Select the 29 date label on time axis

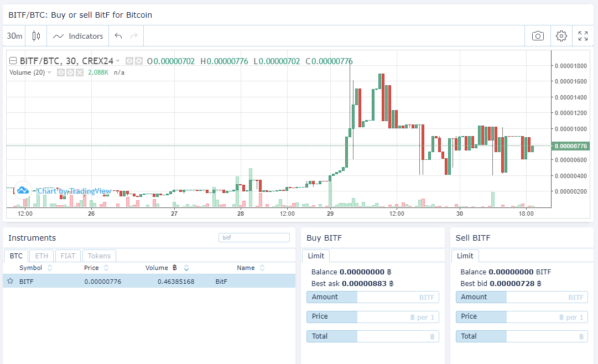point(330,214)
